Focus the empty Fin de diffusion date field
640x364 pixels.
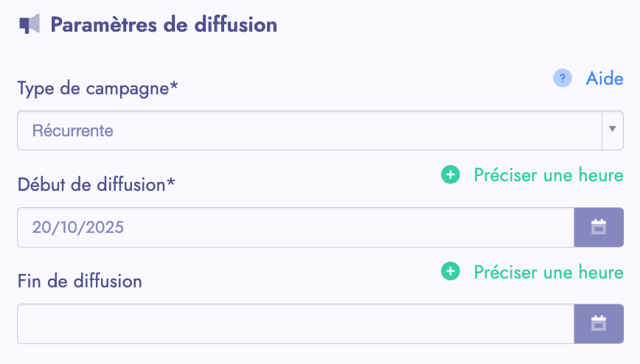click(x=295, y=323)
